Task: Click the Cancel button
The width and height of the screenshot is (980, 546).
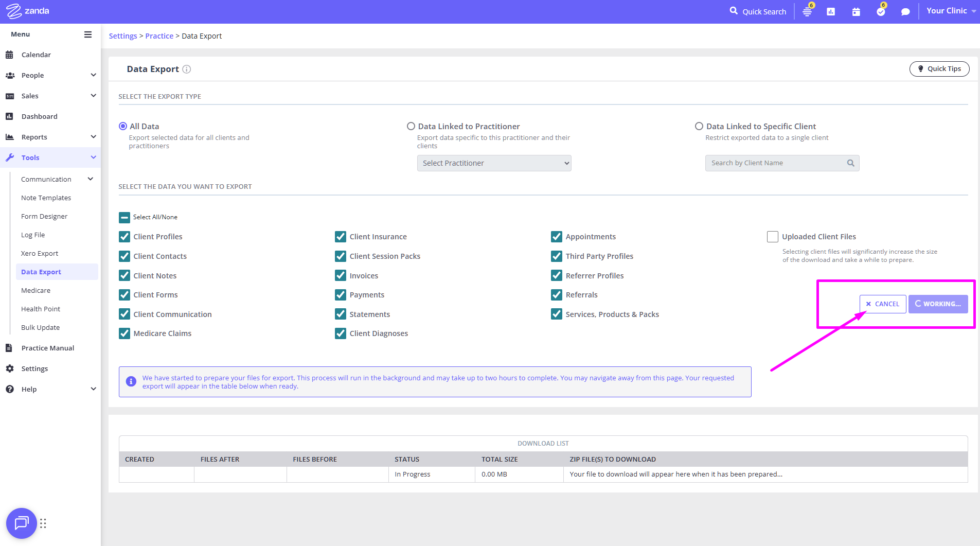Action: coord(882,304)
